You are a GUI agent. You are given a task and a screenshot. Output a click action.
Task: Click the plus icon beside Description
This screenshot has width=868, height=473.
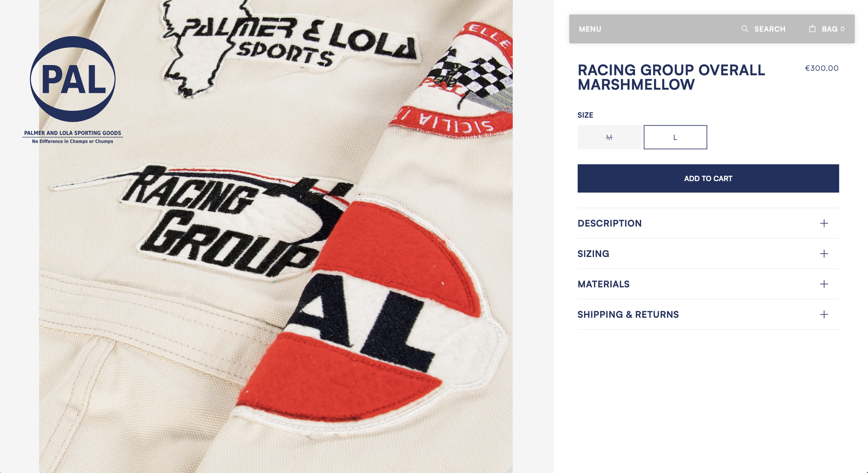824,223
